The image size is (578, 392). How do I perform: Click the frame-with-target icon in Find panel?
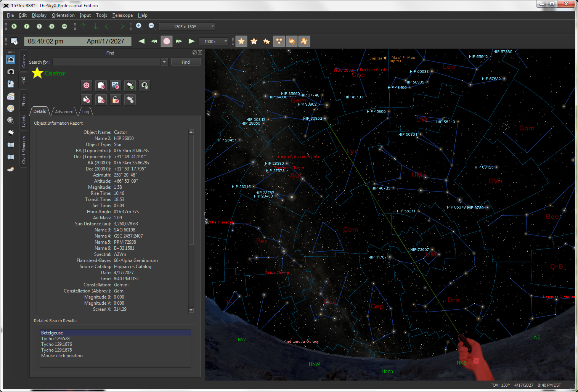point(101,85)
